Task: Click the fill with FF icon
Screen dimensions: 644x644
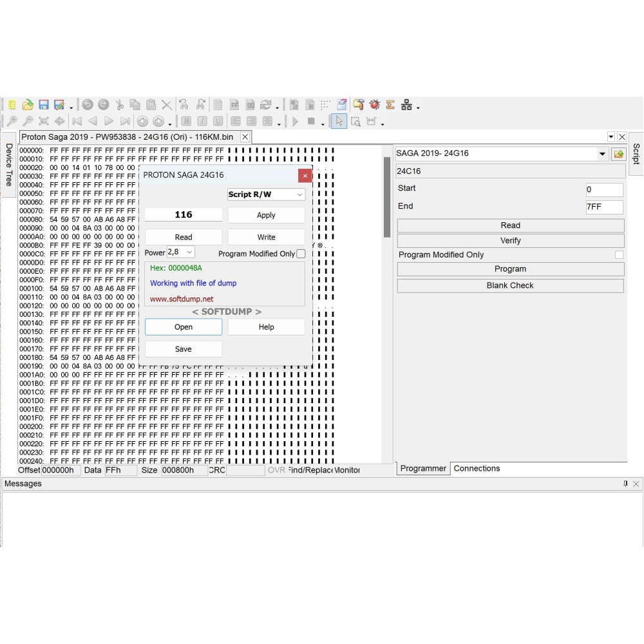Action: pos(234,105)
